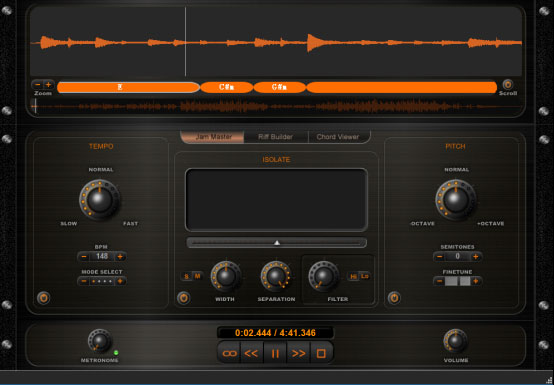This screenshot has width=554, height=385.
Task: Decrease Finetune with minus button
Action: click(440, 281)
